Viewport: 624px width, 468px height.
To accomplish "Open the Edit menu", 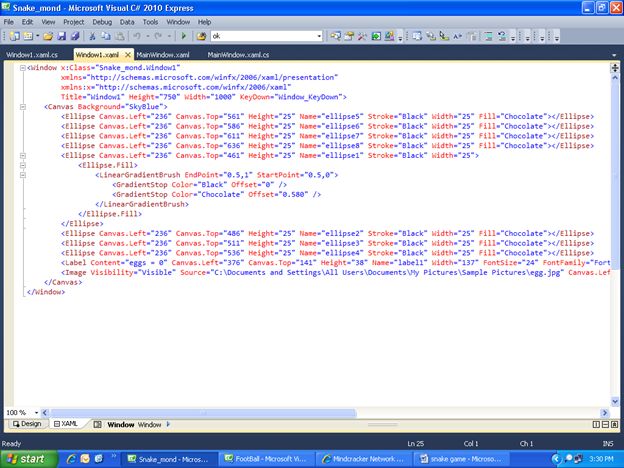I will click(x=27, y=22).
